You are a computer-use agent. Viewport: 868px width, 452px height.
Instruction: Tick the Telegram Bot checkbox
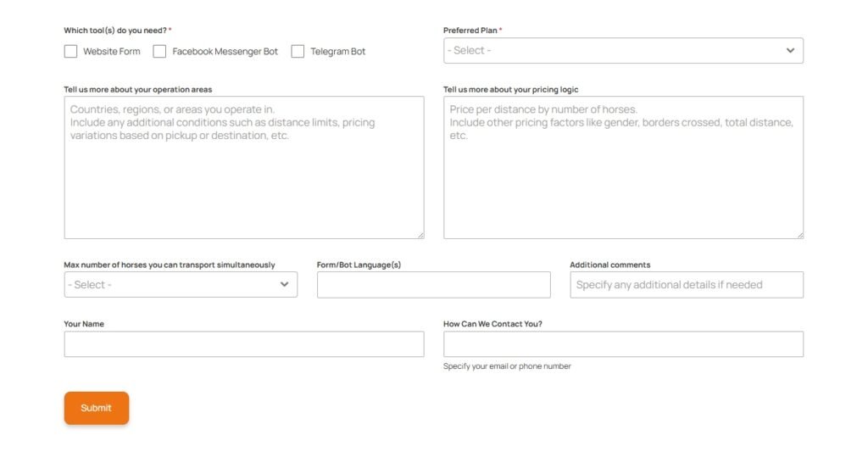tap(298, 52)
